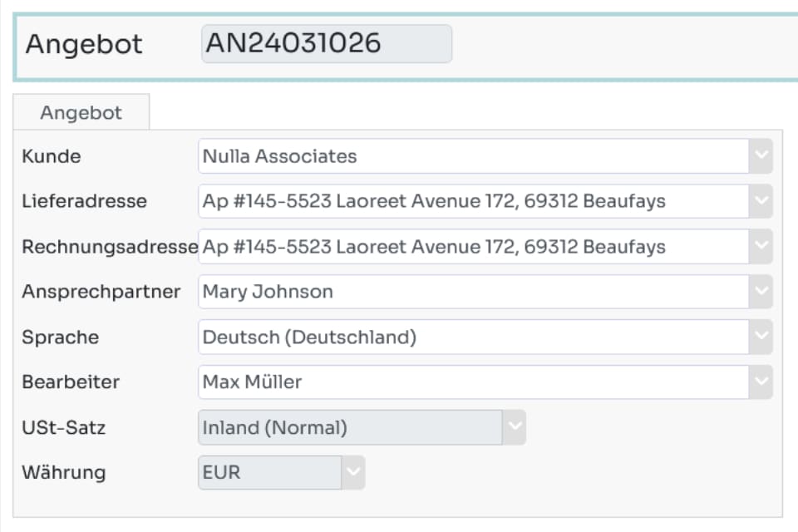
Task: Click the Lieferadresse Laoreet Avenue field
Action: point(473,201)
